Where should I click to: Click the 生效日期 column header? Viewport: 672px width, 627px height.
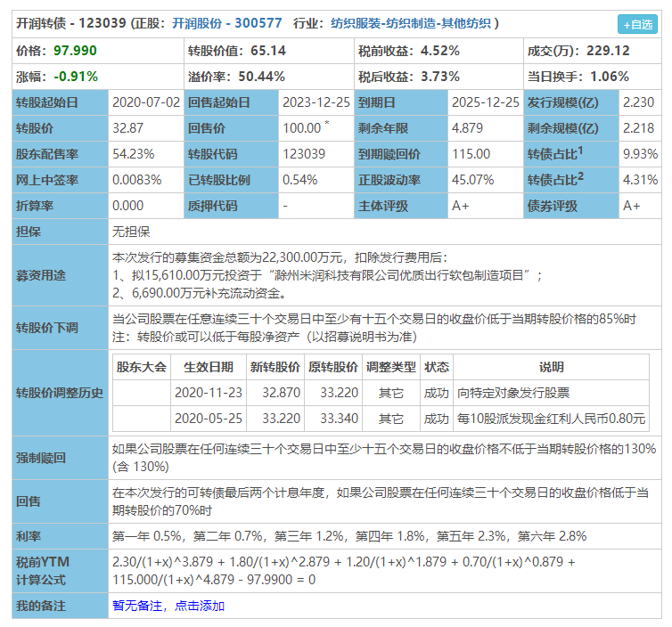point(209,367)
